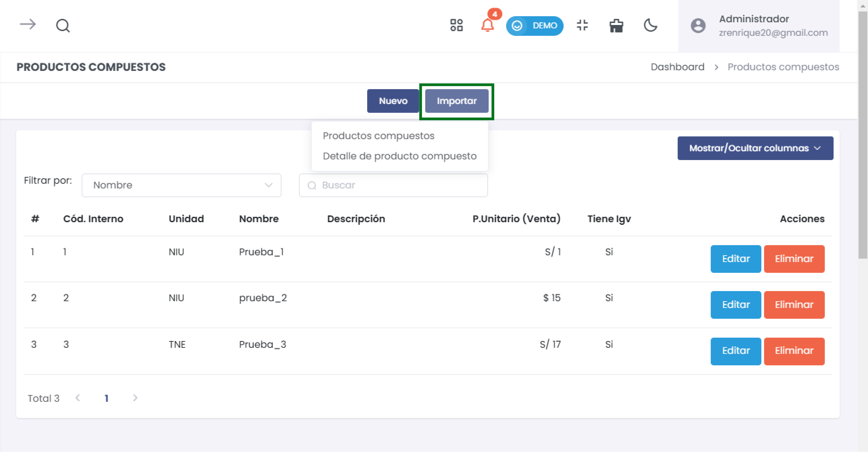Expand sidebar with arrow icon
The image size is (868, 452).
click(x=28, y=25)
